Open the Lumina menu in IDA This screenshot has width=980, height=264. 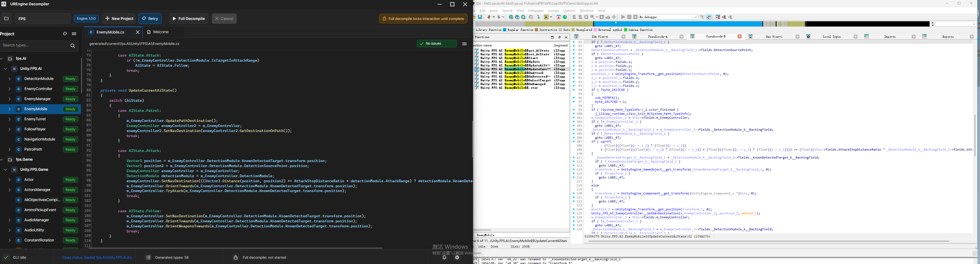coord(553,11)
